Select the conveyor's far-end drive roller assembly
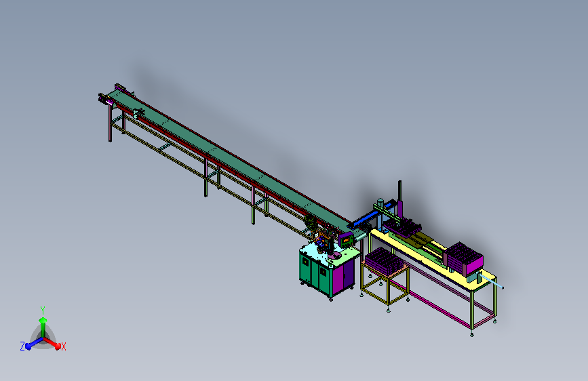Image resolution: width=588 pixels, height=381 pixels. tap(105, 99)
